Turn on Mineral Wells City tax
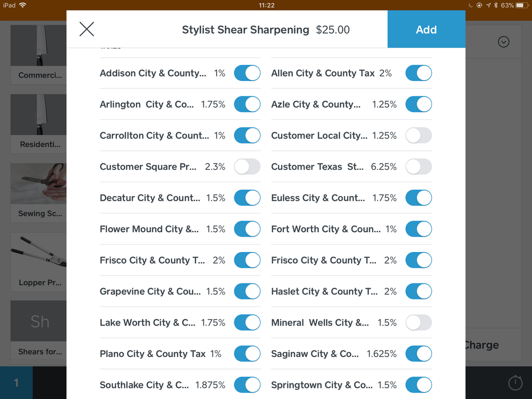 click(419, 322)
